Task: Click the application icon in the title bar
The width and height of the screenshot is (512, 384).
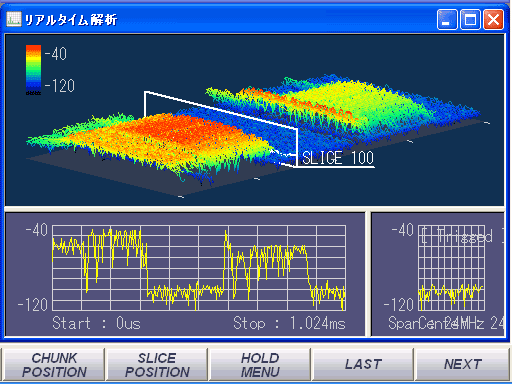Action: 14,19
